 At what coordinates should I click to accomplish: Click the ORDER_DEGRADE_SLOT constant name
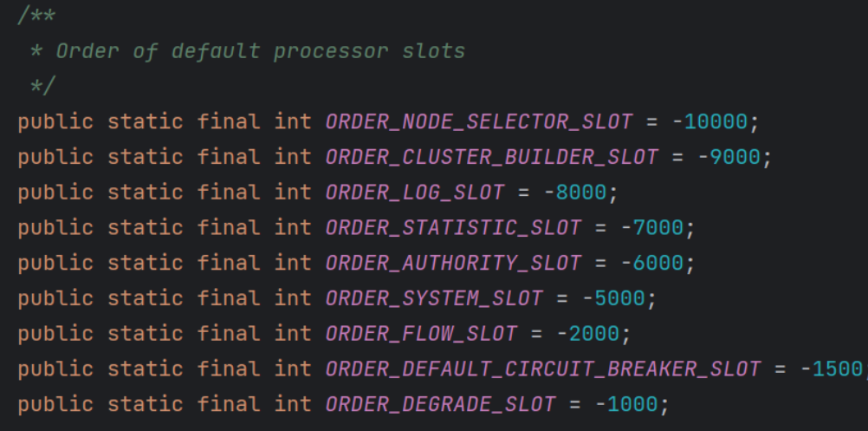[440, 404]
